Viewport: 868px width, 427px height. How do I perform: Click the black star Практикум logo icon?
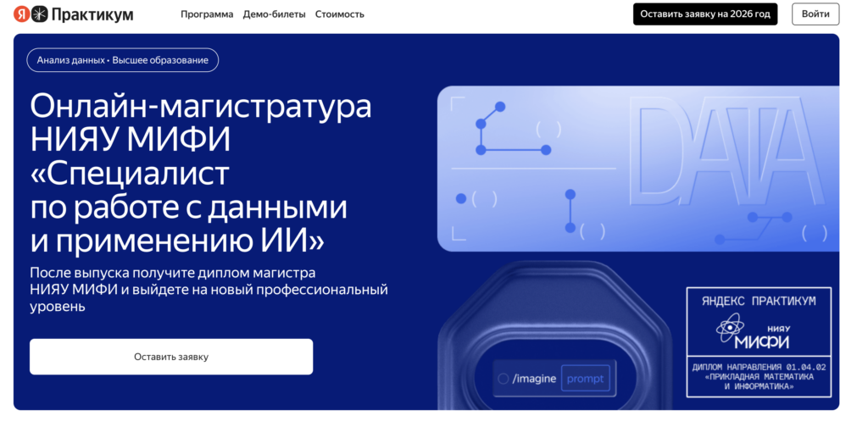(x=39, y=14)
